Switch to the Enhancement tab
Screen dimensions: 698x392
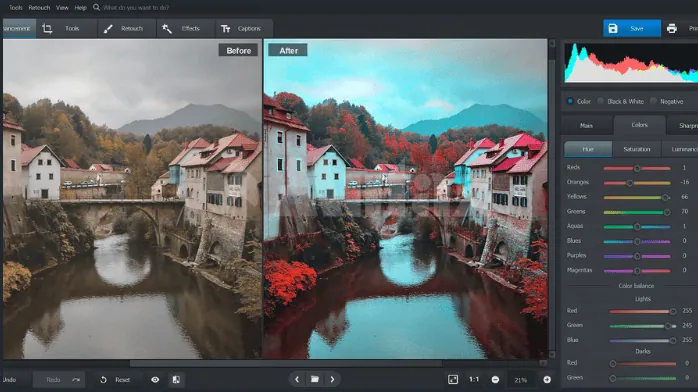[18, 28]
